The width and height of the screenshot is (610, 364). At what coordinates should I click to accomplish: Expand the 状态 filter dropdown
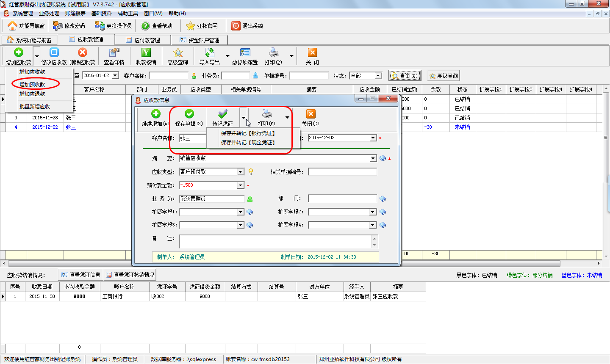click(x=378, y=76)
